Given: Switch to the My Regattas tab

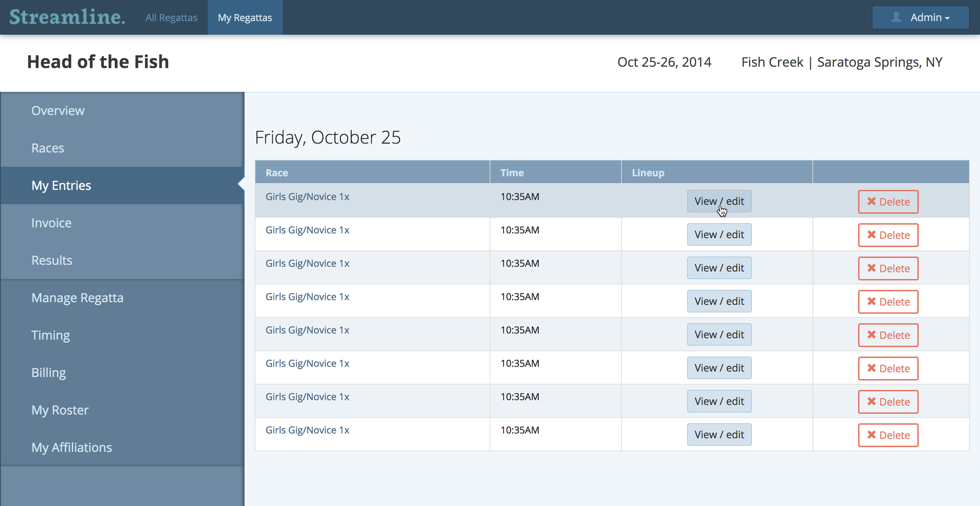Looking at the screenshot, I should (x=245, y=17).
